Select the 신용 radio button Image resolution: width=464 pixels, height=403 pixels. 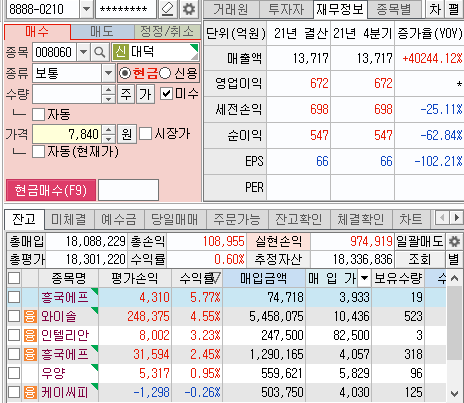165,73
